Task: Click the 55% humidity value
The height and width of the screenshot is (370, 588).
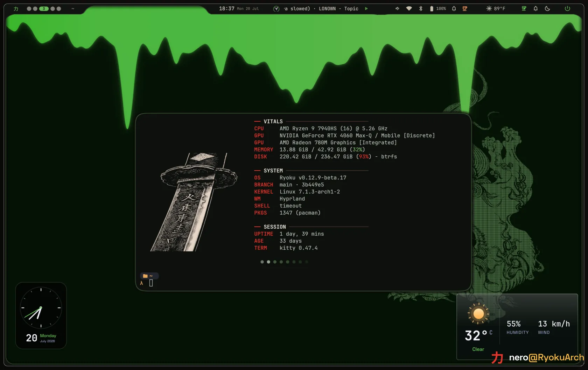Action: tap(514, 324)
